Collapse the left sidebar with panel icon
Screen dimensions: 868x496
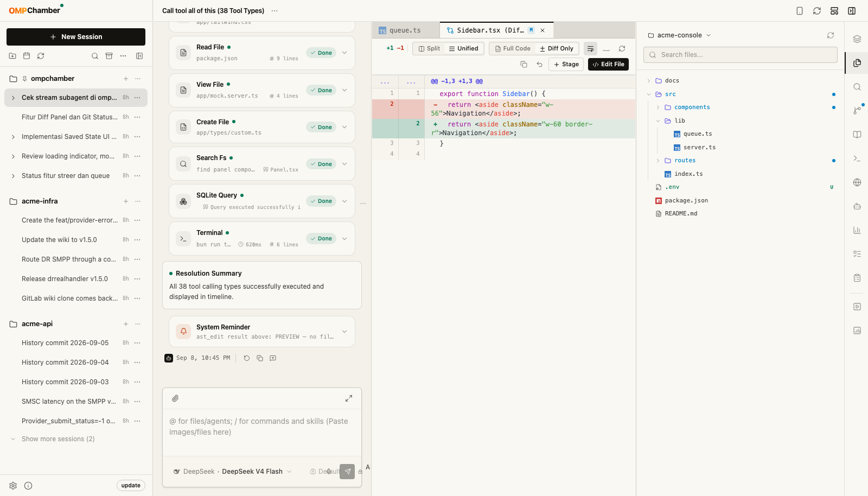(139, 56)
